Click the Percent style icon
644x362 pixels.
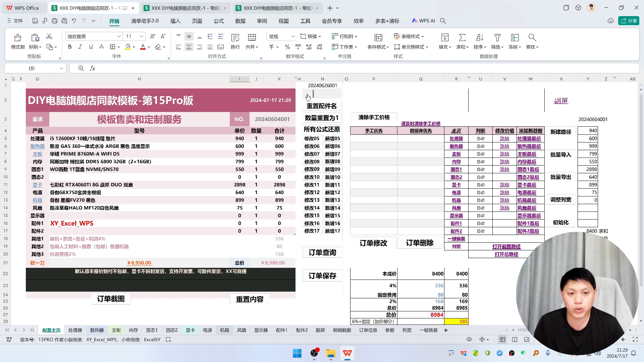287,47
